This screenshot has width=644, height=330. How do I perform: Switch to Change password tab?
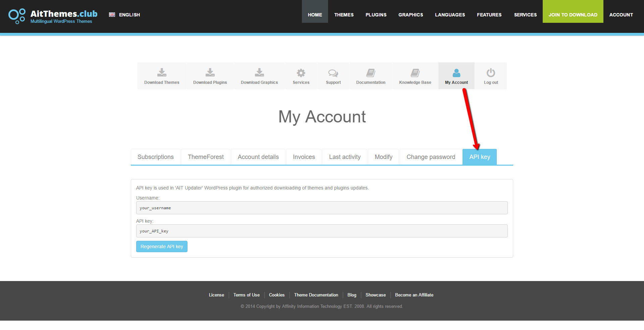(x=431, y=157)
